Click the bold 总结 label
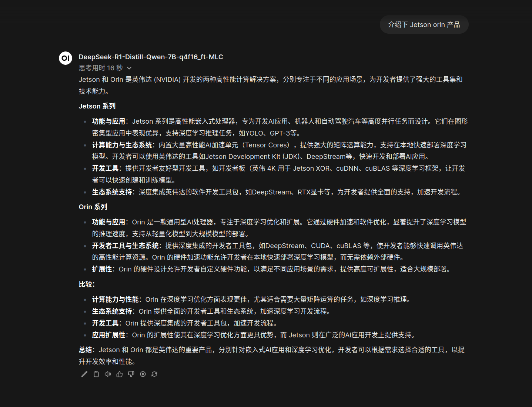This screenshot has width=532, height=407. [86, 350]
